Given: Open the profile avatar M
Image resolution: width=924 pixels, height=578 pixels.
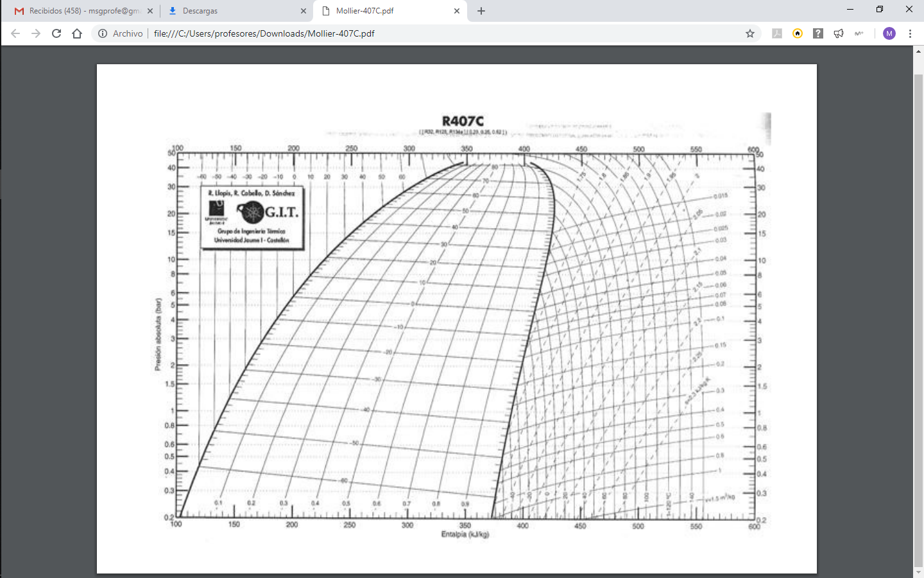Looking at the screenshot, I should click(x=889, y=33).
